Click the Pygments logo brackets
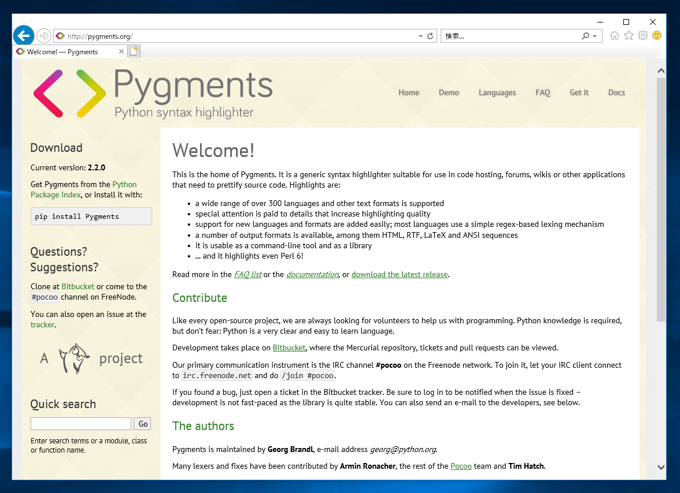Viewport: 680px width, 493px height. pyautogui.click(x=69, y=93)
